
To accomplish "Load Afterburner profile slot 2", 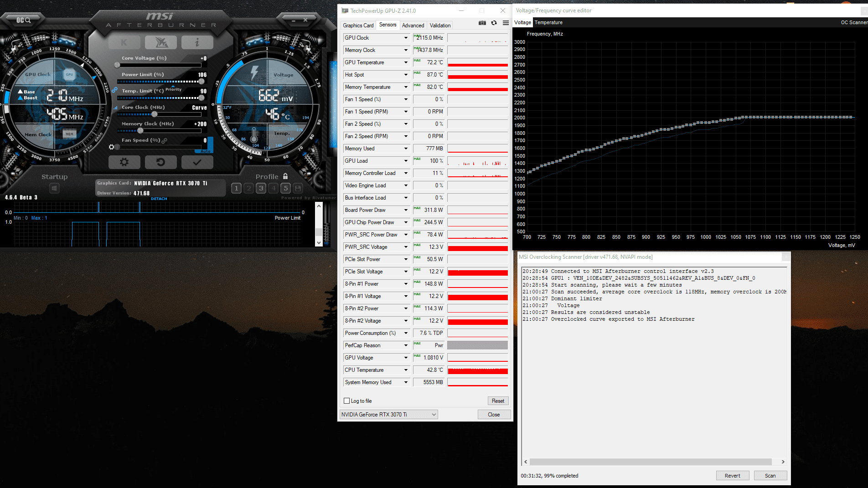I will tap(248, 188).
